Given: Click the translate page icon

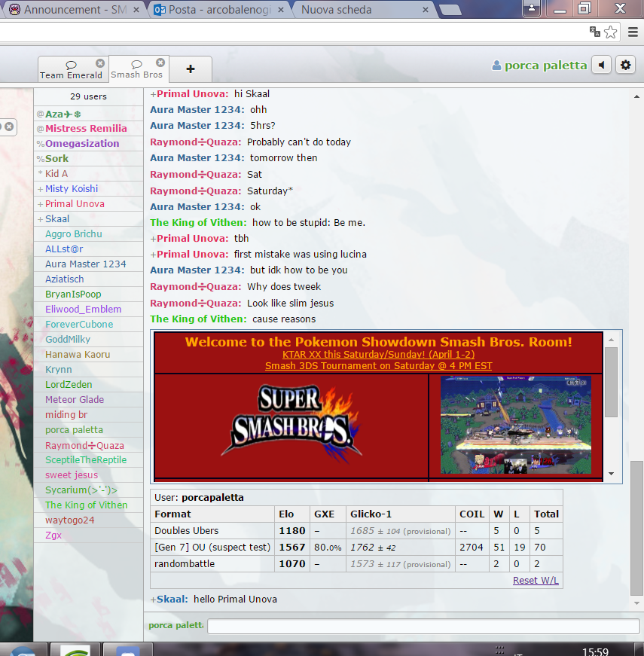Looking at the screenshot, I should pyautogui.click(x=594, y=32).
